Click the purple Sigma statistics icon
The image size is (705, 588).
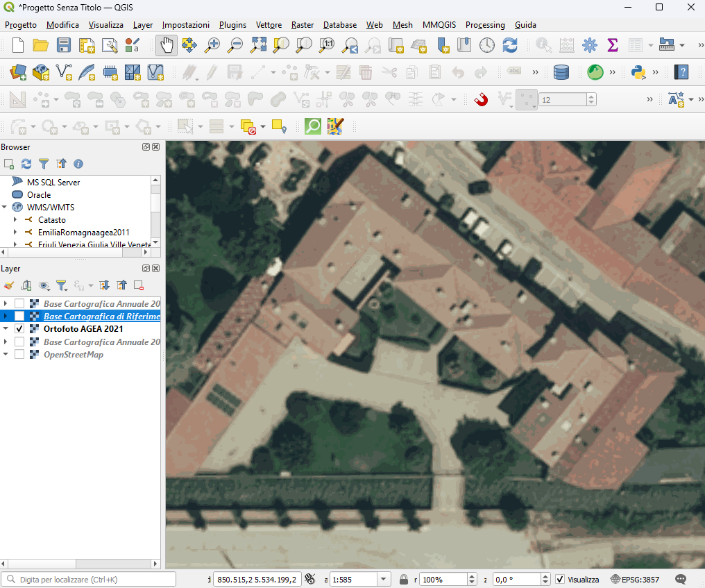pos(612,46)
